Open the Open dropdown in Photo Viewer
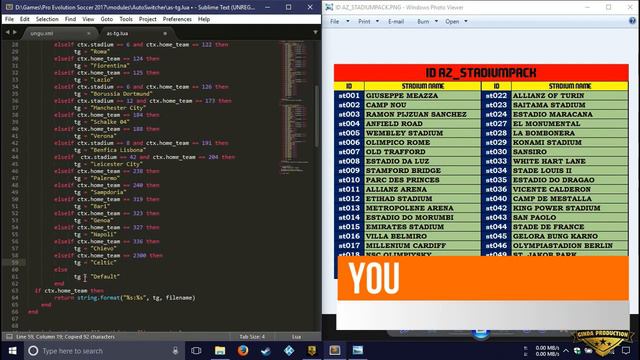The height and width of the screenshot is (360, 640). pyautogui.click(x=456, y=21)
